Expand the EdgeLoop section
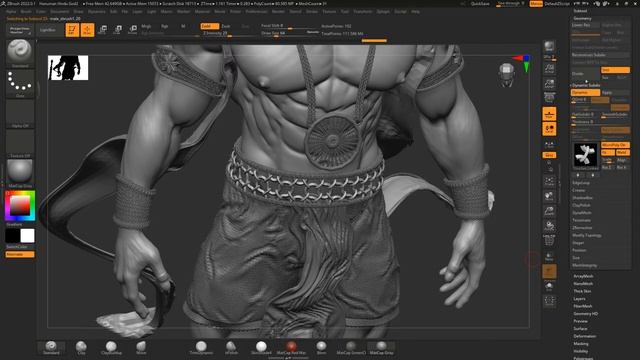640x360 pixels. pos(581,183)
